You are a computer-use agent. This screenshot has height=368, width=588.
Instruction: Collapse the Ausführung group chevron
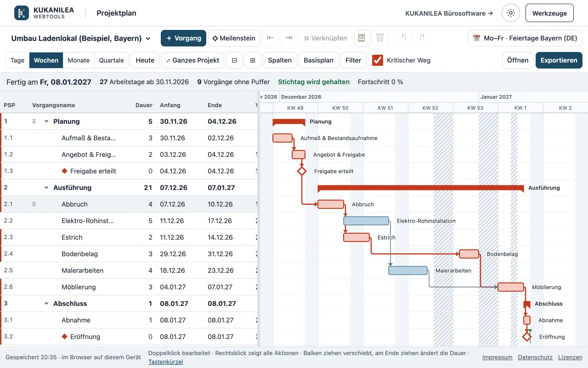click(46, 188)
